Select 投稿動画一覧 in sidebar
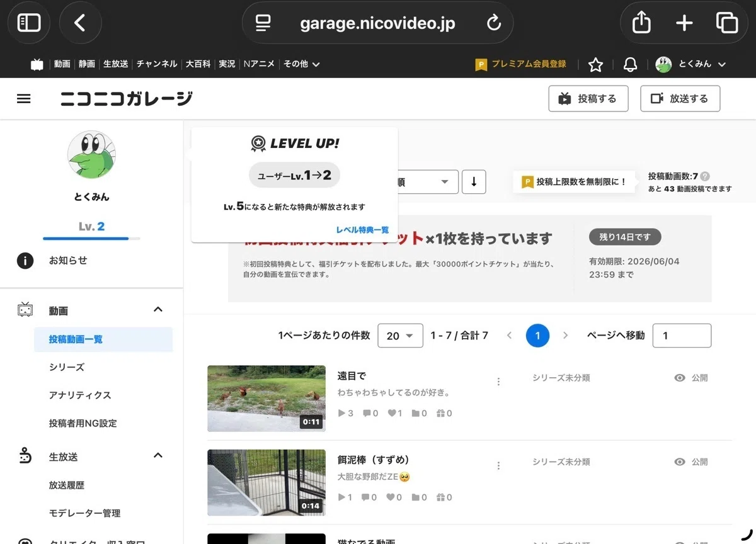 click(x=103, y=339)
